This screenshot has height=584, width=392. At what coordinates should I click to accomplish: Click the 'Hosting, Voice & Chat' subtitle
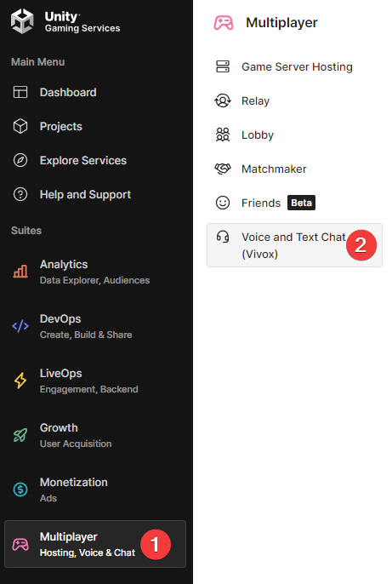click(x=88, y=553)
